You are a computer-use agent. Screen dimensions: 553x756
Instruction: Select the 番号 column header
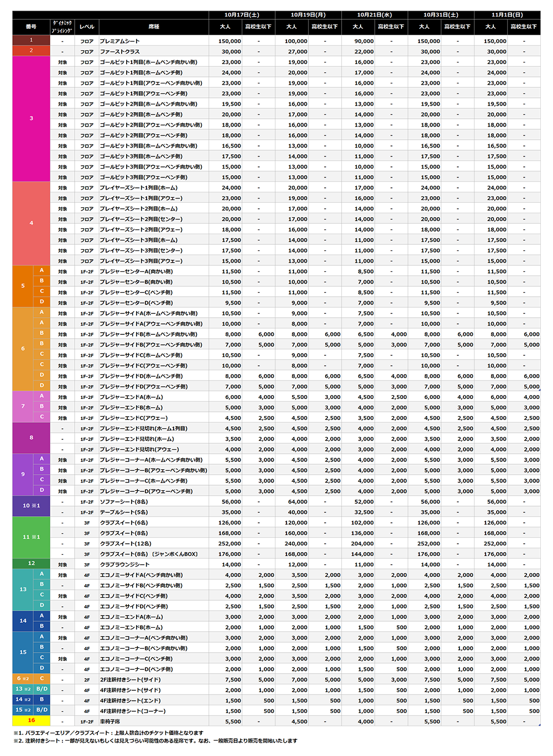[31, 27]
